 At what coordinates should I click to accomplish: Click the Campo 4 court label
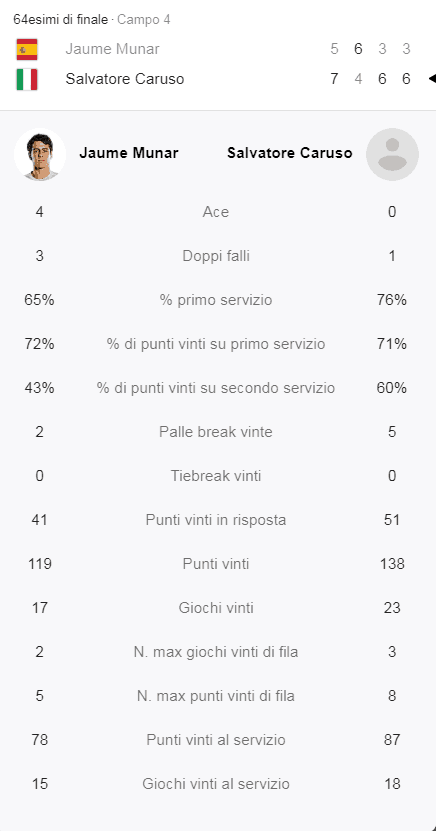144,20
